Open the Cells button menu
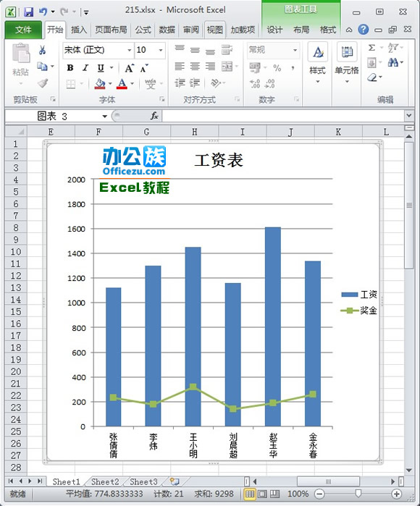 (347, 63)
